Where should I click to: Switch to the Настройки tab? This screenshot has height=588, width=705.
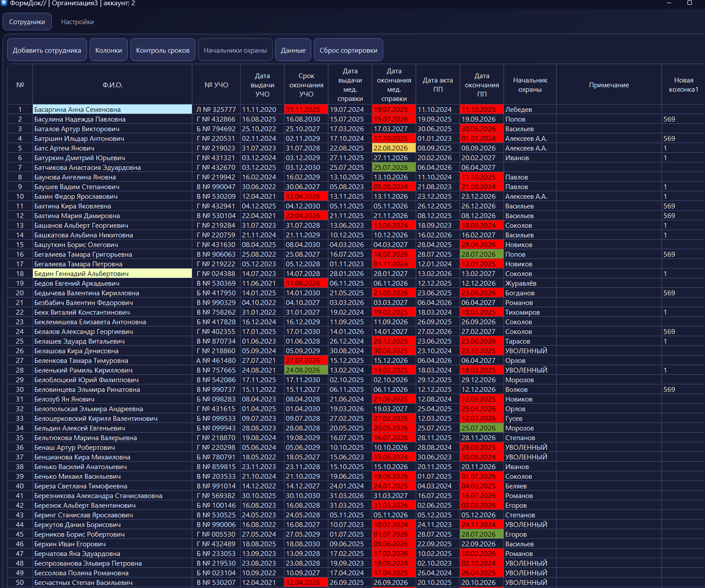point(77,22)
